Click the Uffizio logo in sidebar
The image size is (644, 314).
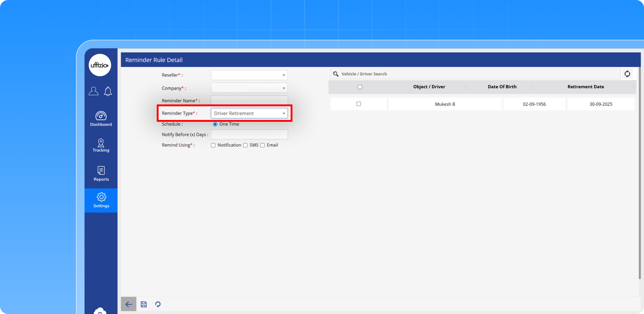100,65
